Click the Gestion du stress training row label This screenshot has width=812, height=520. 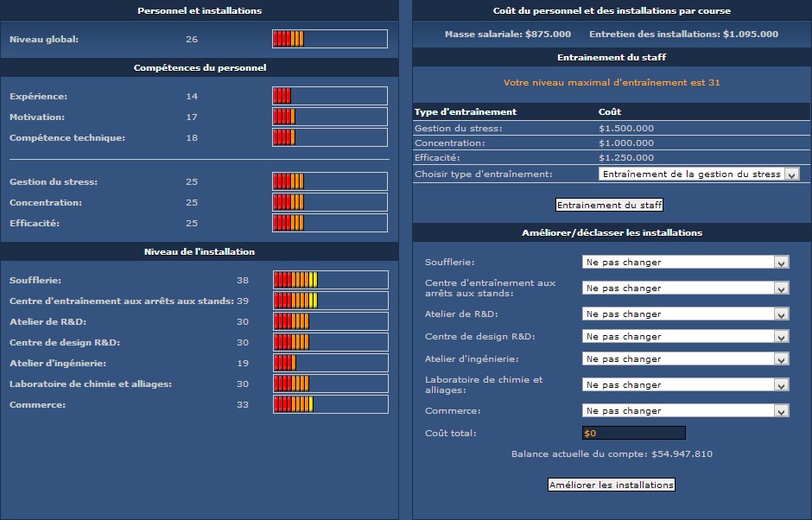coord(459,129)
